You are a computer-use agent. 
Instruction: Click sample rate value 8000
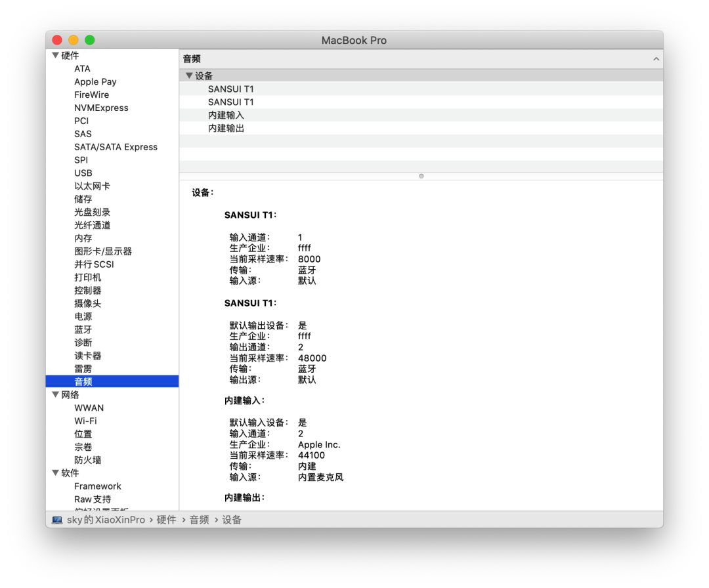[309, 259]
